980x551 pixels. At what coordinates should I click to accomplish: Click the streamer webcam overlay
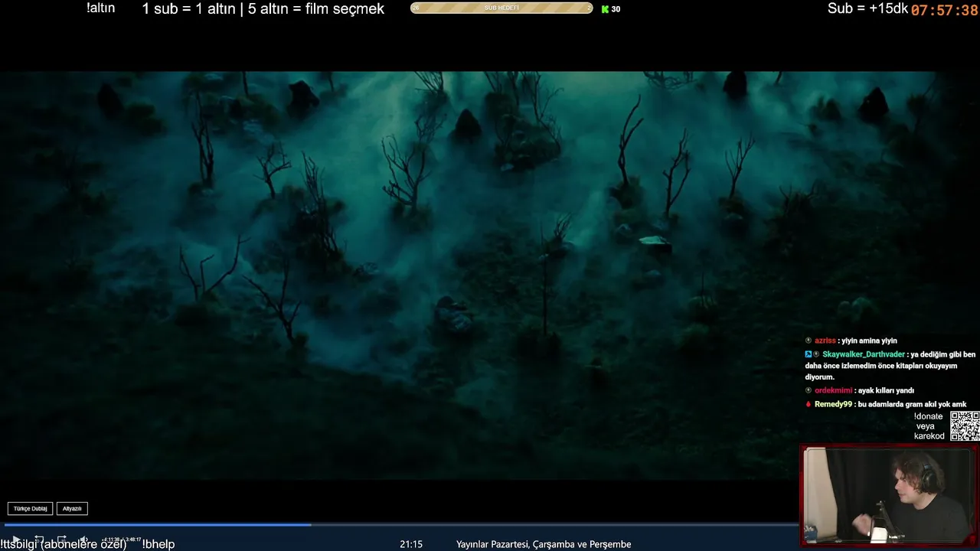click(889, 495)
